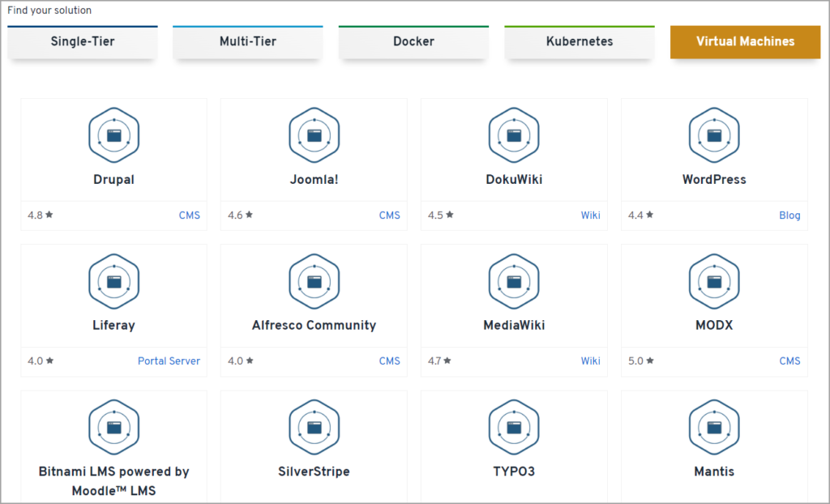Click the Drupal application icon

[113, 135]
